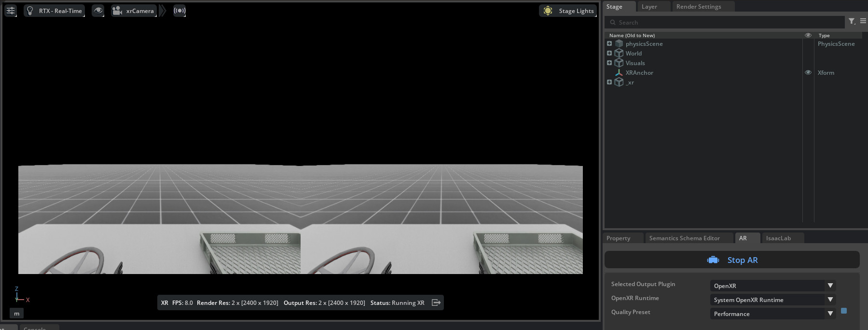Click the Stage search input field

(x=724, y=22)
